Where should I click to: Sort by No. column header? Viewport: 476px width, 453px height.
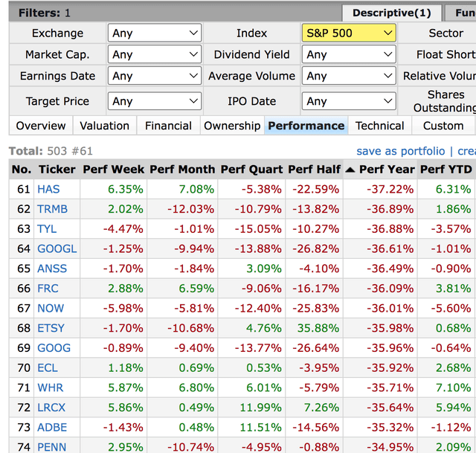pyautogui.click(x=22, y=169)
